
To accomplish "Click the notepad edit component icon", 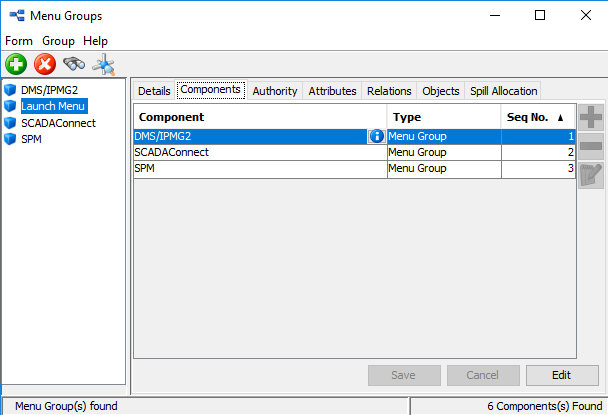I will (x=591, y=175).
